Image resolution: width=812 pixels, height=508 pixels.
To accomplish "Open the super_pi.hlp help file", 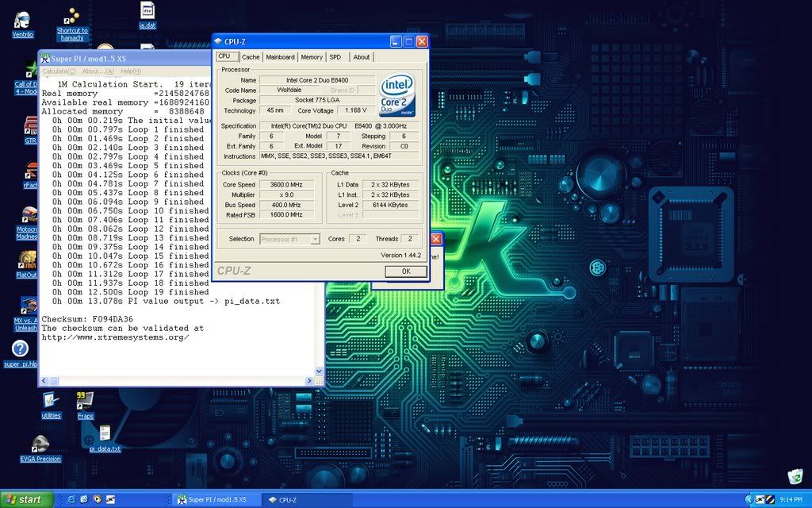I will (x=20, y=353).
